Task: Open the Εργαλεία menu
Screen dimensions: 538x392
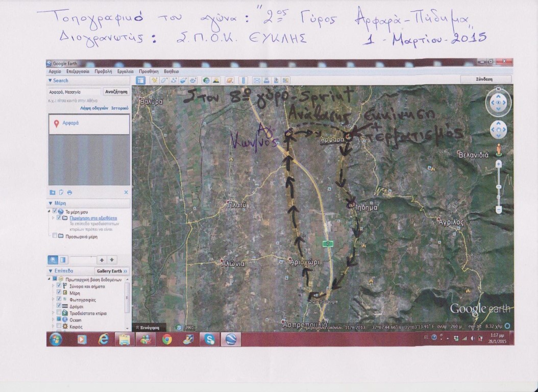Action: (125, 71)
